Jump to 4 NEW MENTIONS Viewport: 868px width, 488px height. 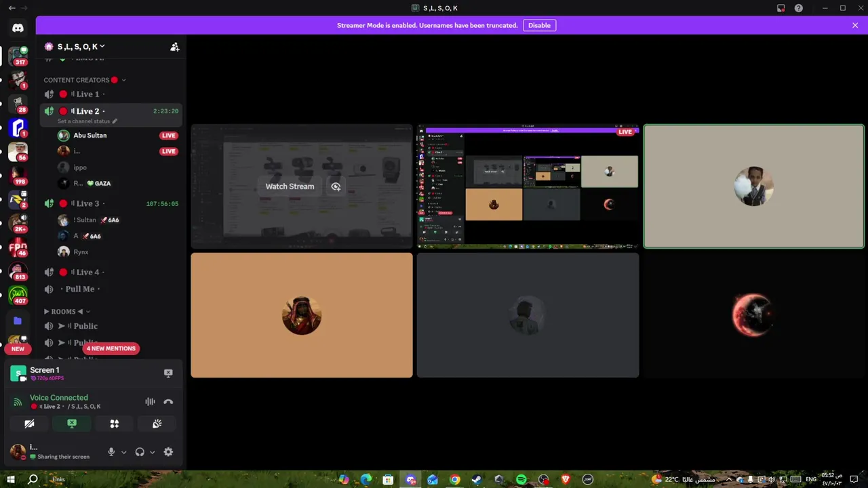(111, 348)
